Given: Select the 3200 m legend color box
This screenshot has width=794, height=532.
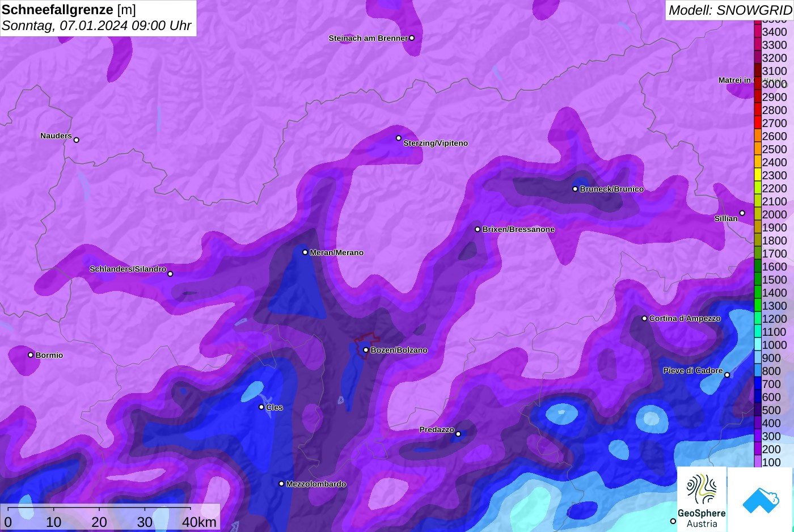Looking at the screenshot, I should click(757, 58).
